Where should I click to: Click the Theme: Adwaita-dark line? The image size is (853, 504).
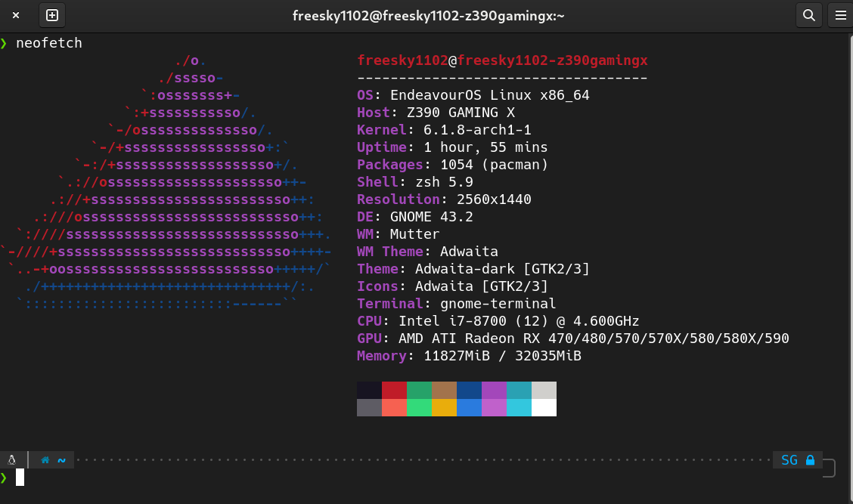click(x=473, y=269)
